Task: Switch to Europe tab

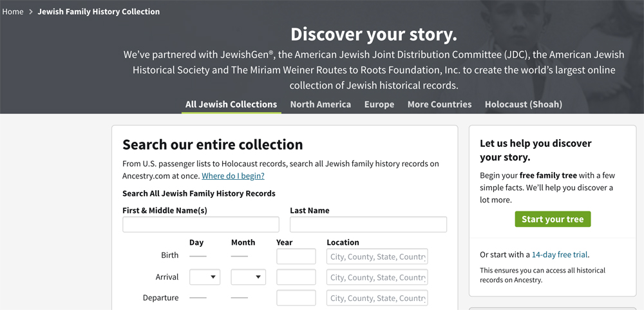Action: point(379,104)
